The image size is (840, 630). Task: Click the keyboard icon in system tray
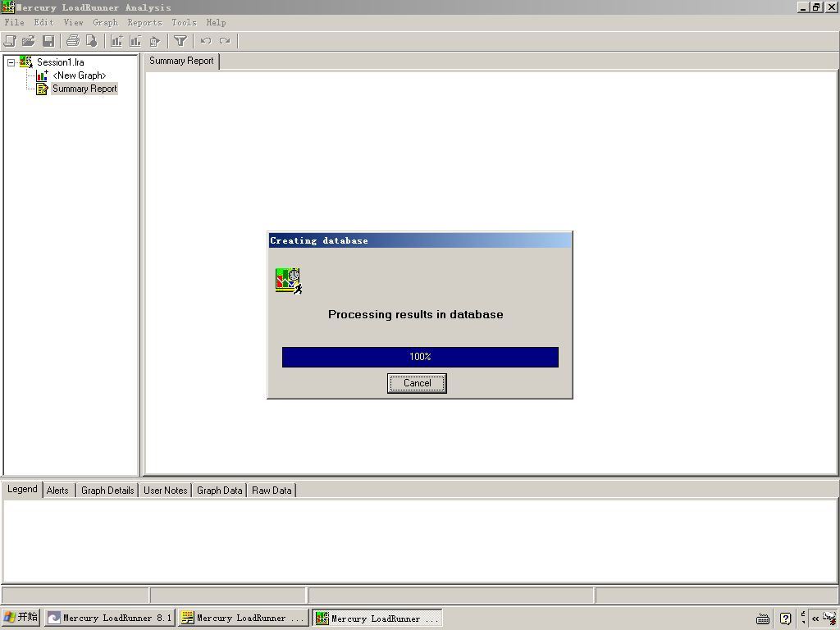pyautogui.click(x=763, y=619)
